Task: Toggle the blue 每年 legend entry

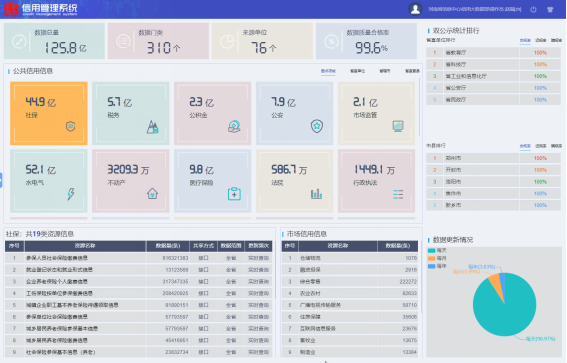Action: [x=437, y=266]
